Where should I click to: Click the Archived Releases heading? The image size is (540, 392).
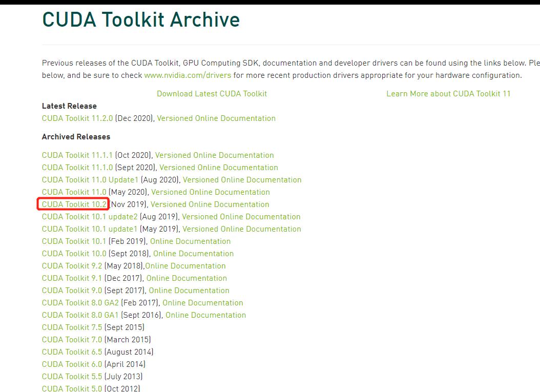pyautogui.click(x=76, y=137)
